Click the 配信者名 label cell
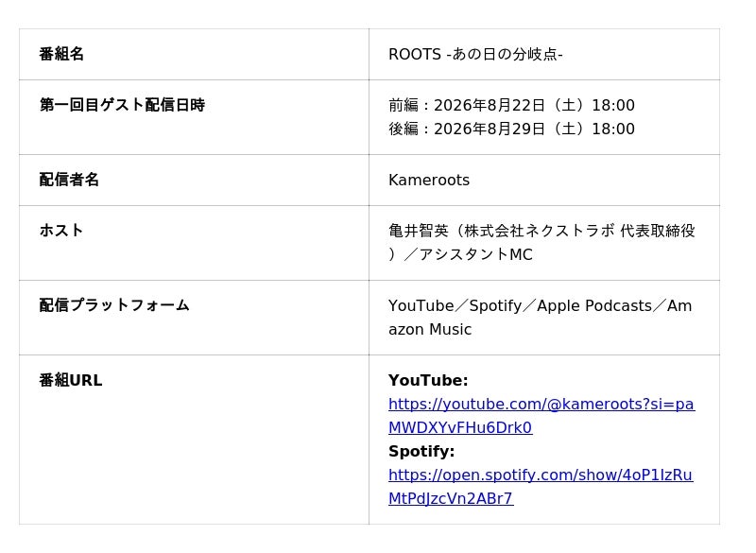 pyautogui.click(x=194, y=180)
